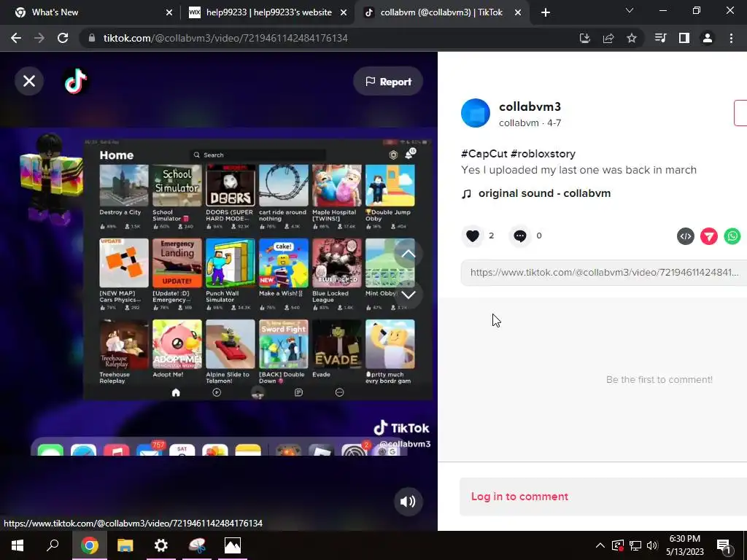
Task: Bookmark this page with the star icon
Action: point(632,38)
